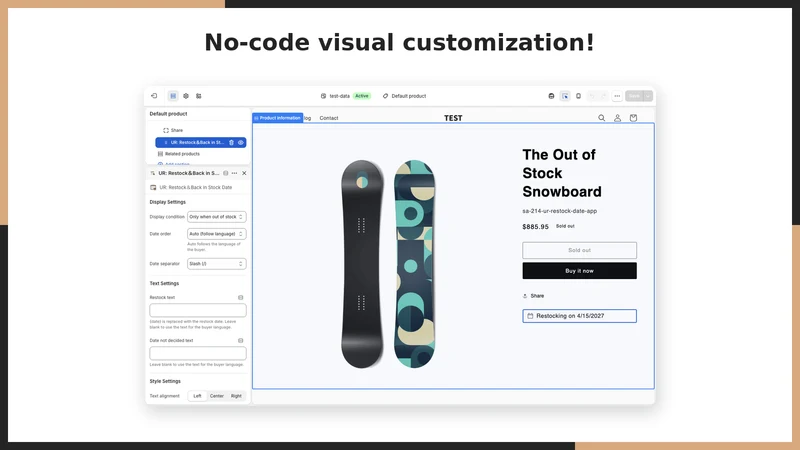Image resolution: width=800 pixels, height=450 pixels.
Task: Open the top toolbar more actions menu
Action: coord(617,96)
